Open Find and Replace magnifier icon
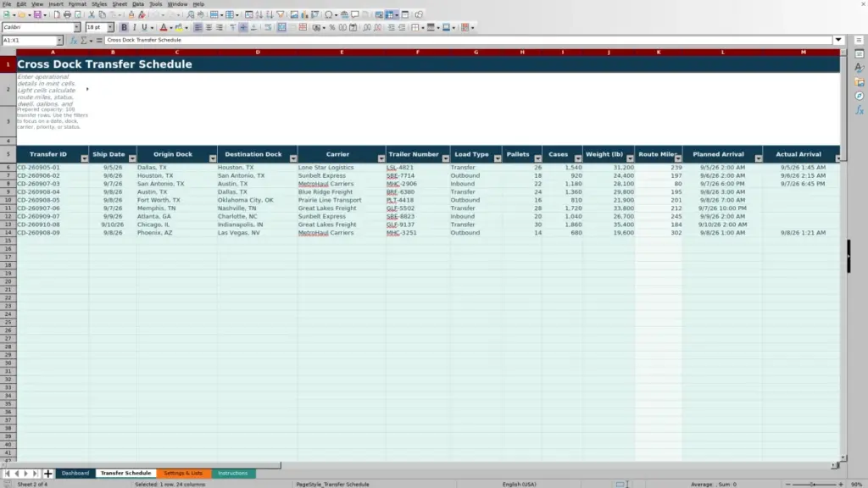The image size is (868, 488). pyautogui.click(x=191, y=15)
